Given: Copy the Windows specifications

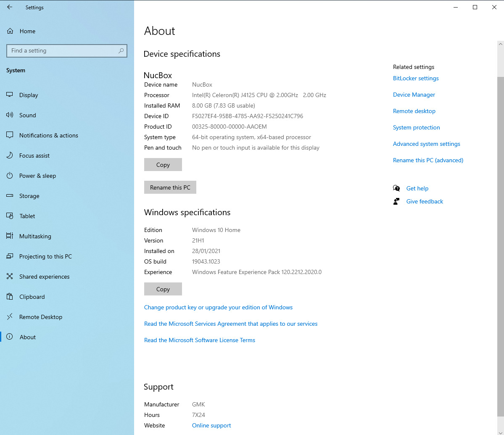Looking at the screenshot, I should (163, 289).
